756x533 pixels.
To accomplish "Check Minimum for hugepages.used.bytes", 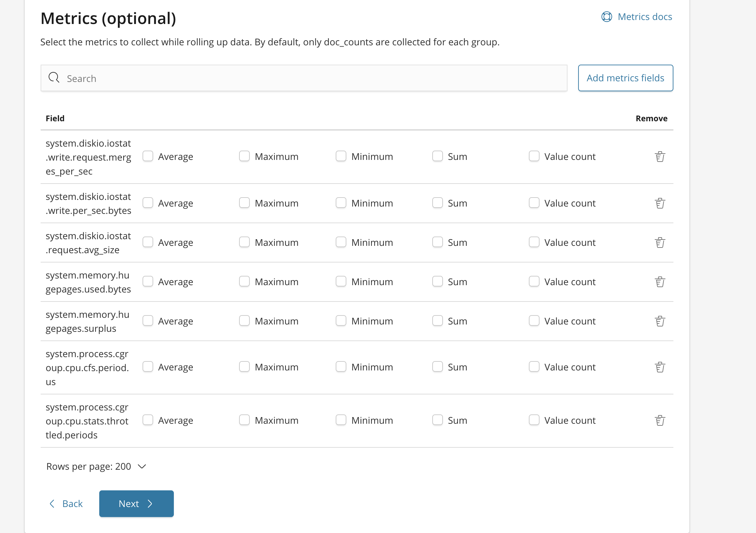I will tap(341, 281).
